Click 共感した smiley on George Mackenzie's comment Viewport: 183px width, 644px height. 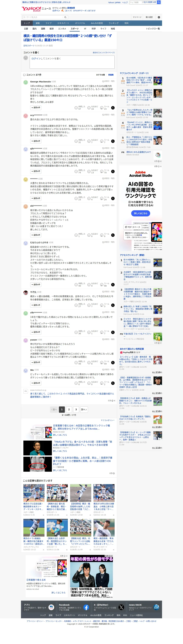point(76,108)
